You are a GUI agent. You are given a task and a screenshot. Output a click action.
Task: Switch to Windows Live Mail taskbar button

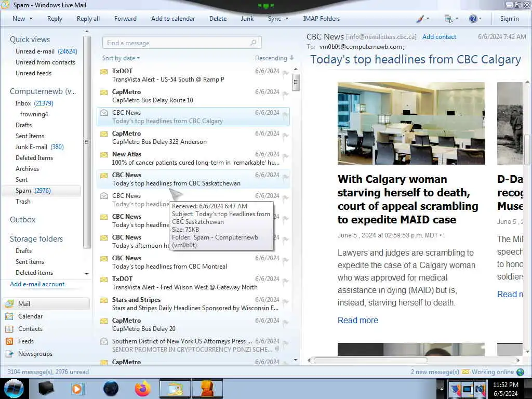pyautogui.click(x=175, y=389)
